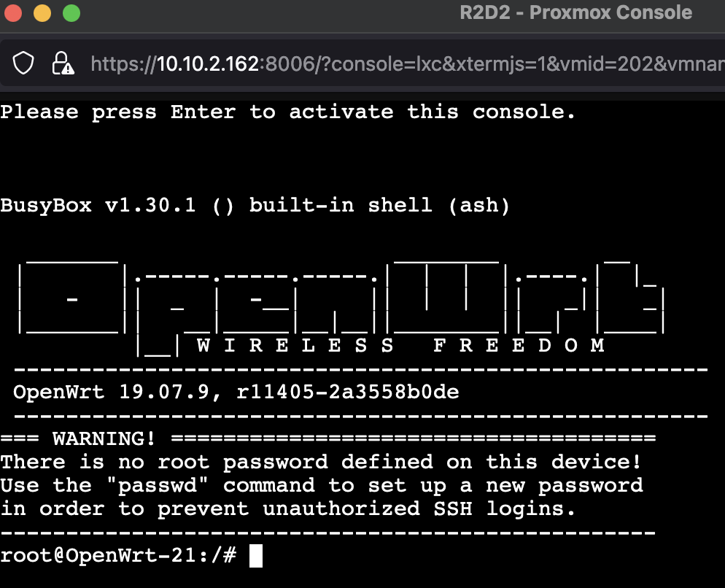Open the insecure connection padlock warning icon
This screenshot has height=588, width=725.
(x=63, y=63)
